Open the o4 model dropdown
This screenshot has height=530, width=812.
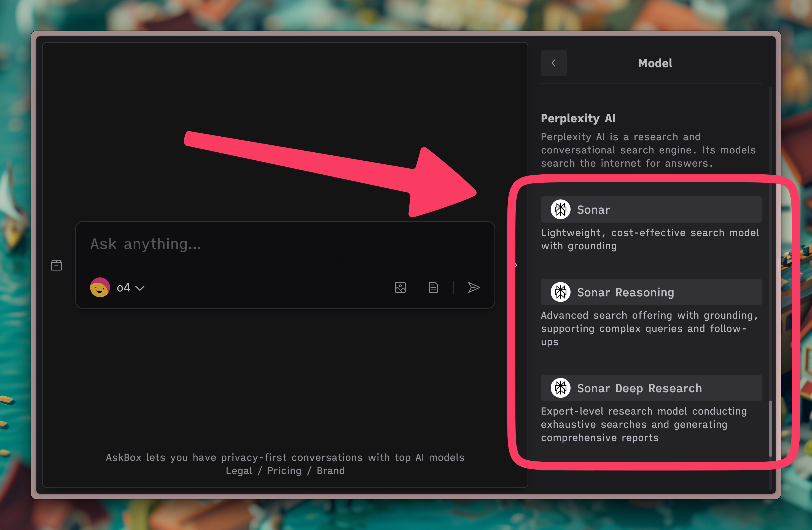pyautogui.click(x=131, y=288)
